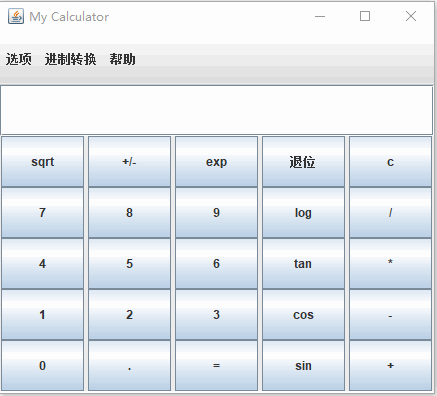Image resolution: width=437 pixels, height=396 pixels.
Task: Calculate the result with the = button
Action: click(x=216, y=366)
